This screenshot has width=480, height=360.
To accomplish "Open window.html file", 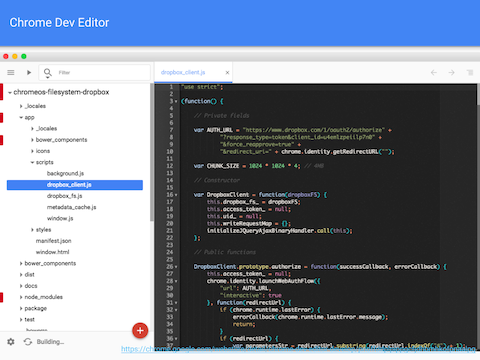I will [x=52, y=252].
